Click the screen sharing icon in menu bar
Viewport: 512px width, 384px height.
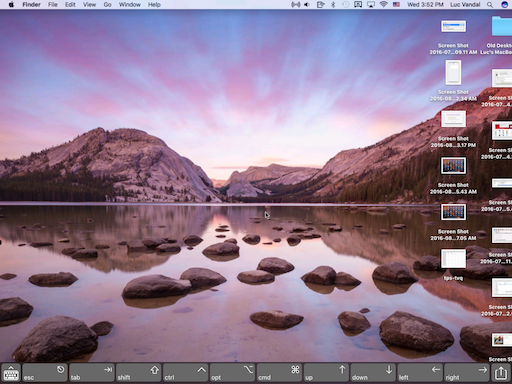[358, 5]
